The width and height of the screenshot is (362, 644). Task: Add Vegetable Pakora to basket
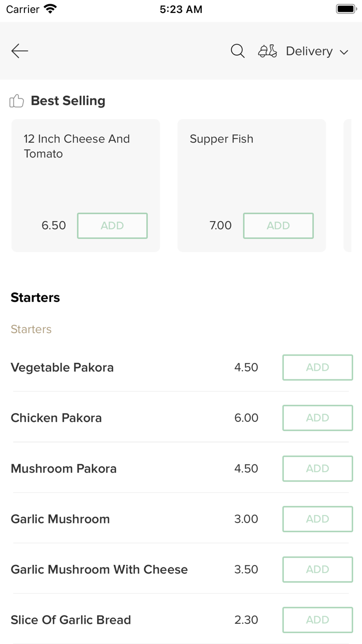coord(318,368)
